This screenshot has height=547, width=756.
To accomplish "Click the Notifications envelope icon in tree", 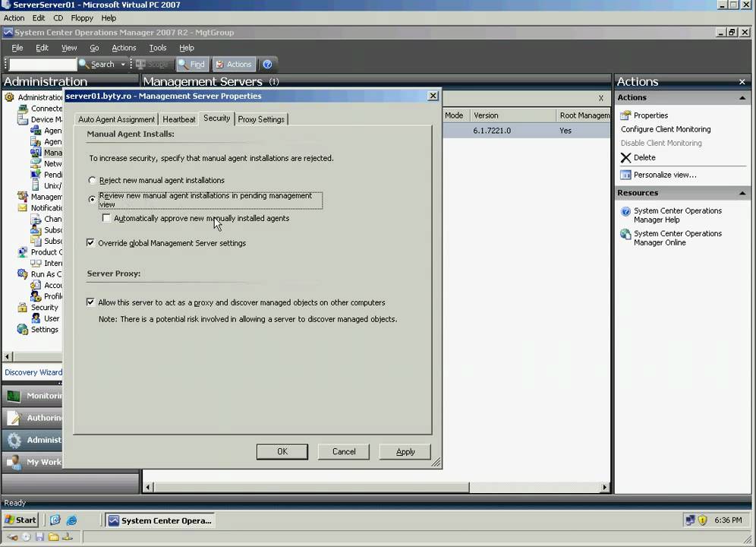I will coord(23,207).
